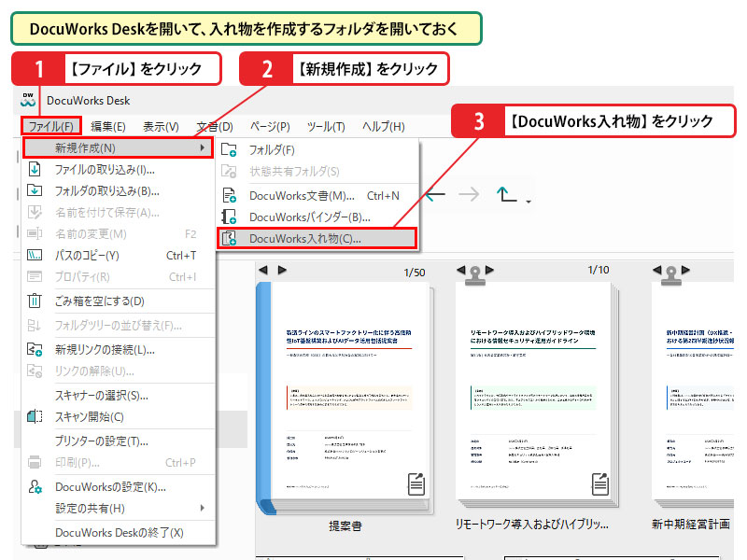Screen dimensions: 747x560
Task: Show next page of 新中期経営計画 document
Action: point(685,270)
